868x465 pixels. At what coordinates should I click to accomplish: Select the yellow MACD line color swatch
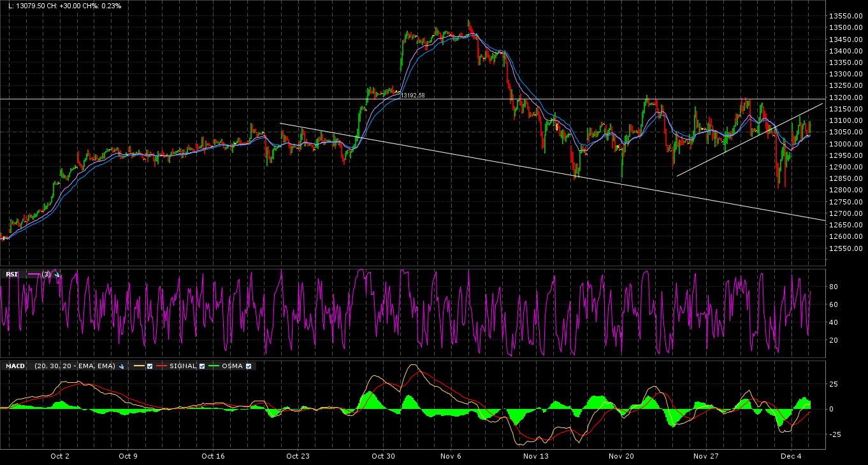coord(139,366)
